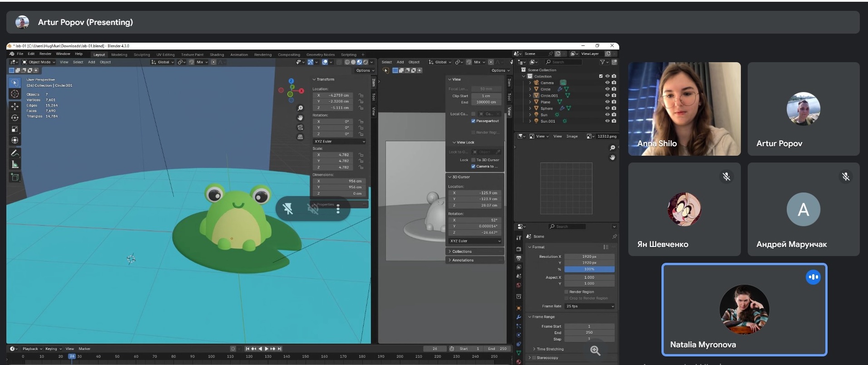Image resolution: width=868 pixels, height=365 pixels.
Task: Click the resolution percentage 100% slider
Action: click(589, 269)
